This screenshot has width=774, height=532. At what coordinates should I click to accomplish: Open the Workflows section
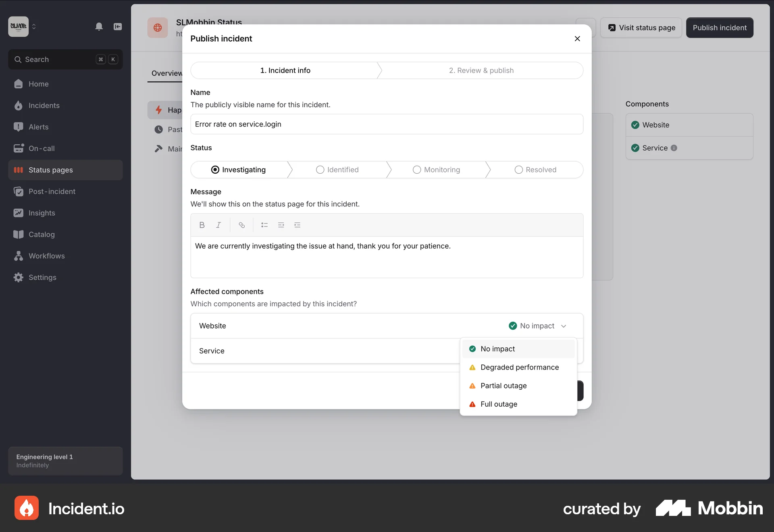tap(47, 256)
